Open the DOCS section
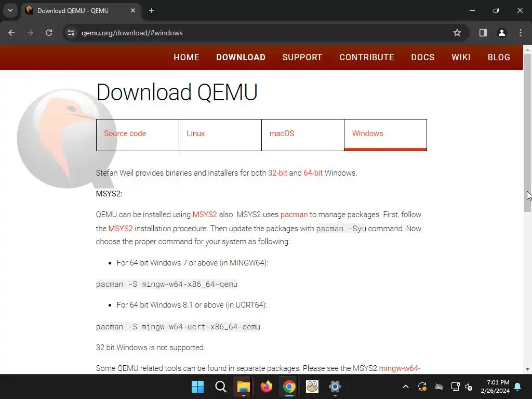This screenshot has height=399, width=532. (x=423, y=57)
